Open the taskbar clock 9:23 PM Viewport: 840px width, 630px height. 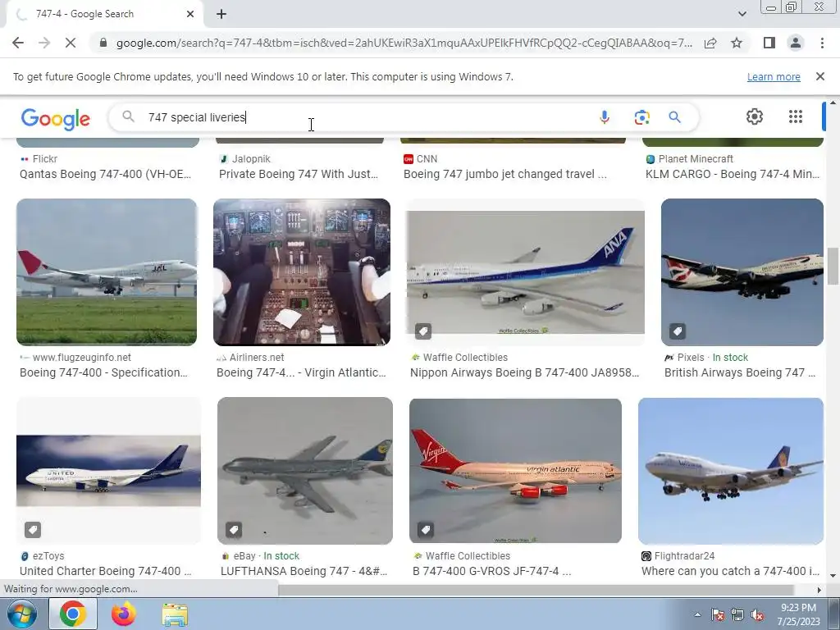point(798,614)
